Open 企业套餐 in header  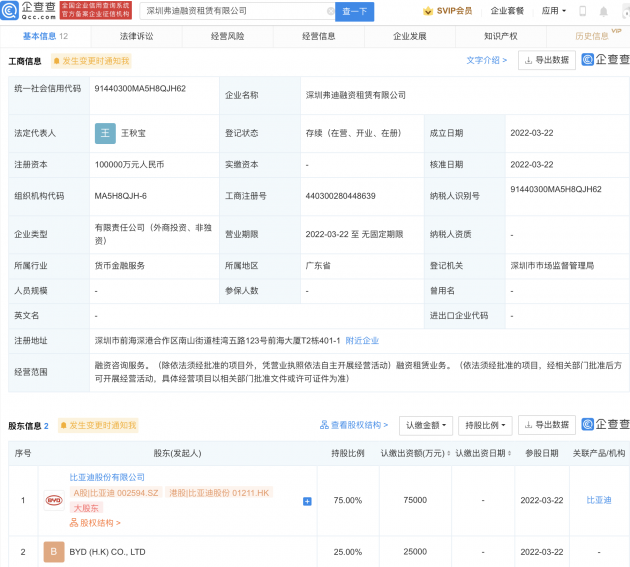tap(507, 11)
